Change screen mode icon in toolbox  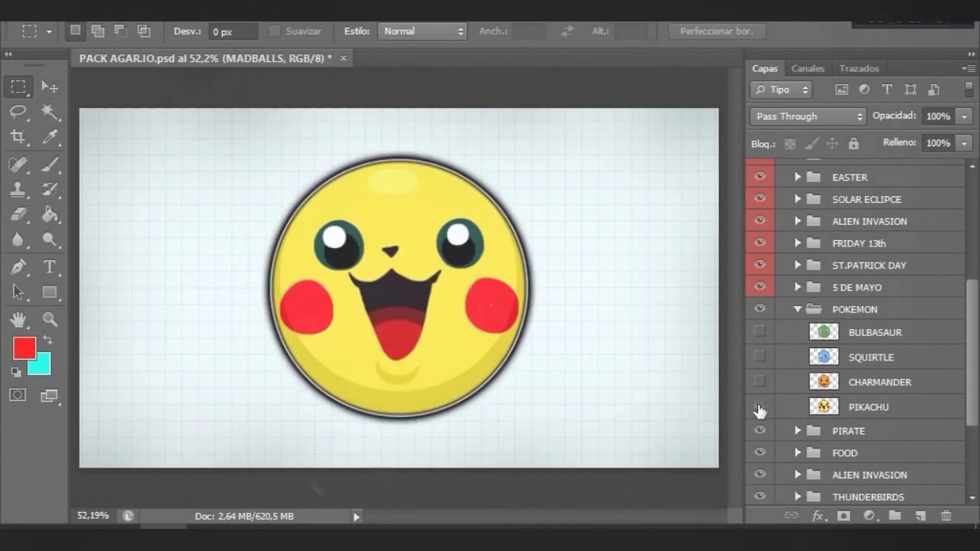pyautogui.click(x=50, y=396)
